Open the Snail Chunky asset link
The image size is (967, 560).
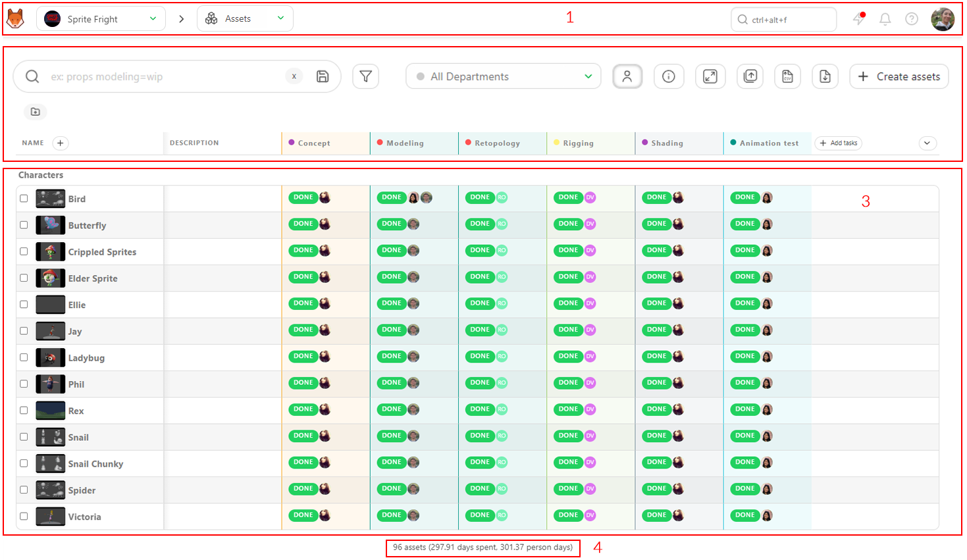pos(95,464)
